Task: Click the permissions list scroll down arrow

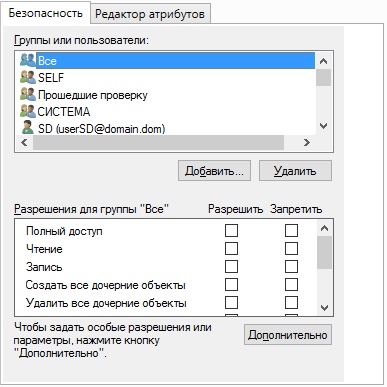Action: point(324,308)
